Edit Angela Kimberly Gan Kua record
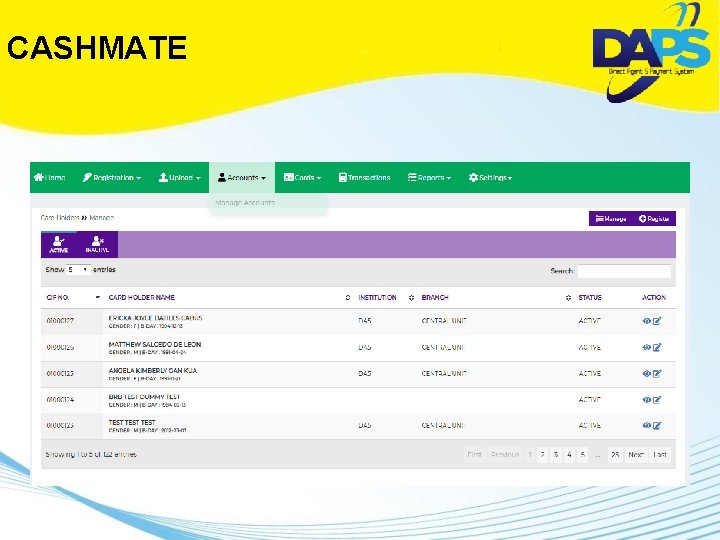This screenshot has width=720, height=540. (657, 374)
